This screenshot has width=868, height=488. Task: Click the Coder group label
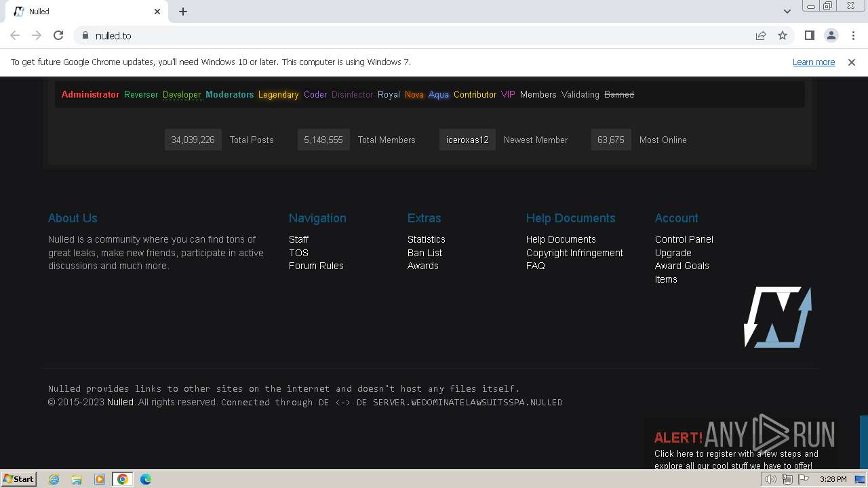315,94
